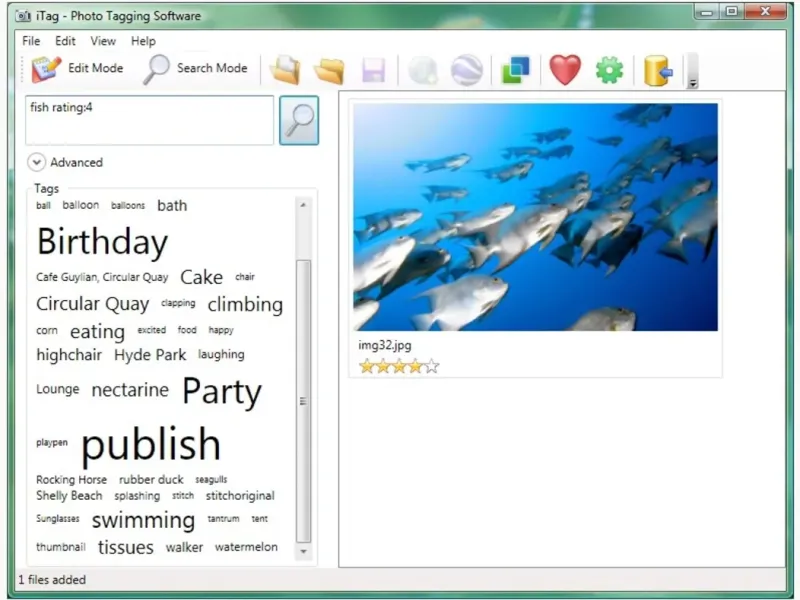Click the greyed globe with plus icon
This screenshot has width=800, height=600.
coord(423,70)
